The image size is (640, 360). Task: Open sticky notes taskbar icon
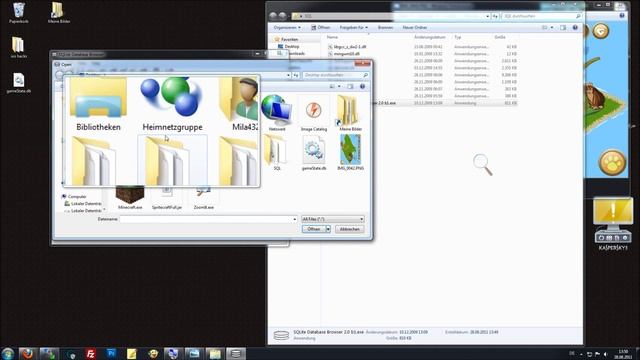tap(131, 353)
